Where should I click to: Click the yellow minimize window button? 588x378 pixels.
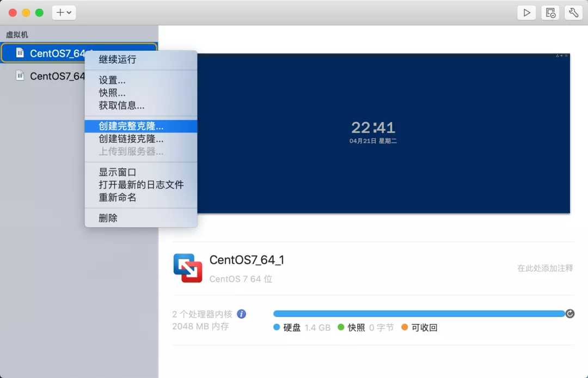pyautogui.click(x=26, y=13)
